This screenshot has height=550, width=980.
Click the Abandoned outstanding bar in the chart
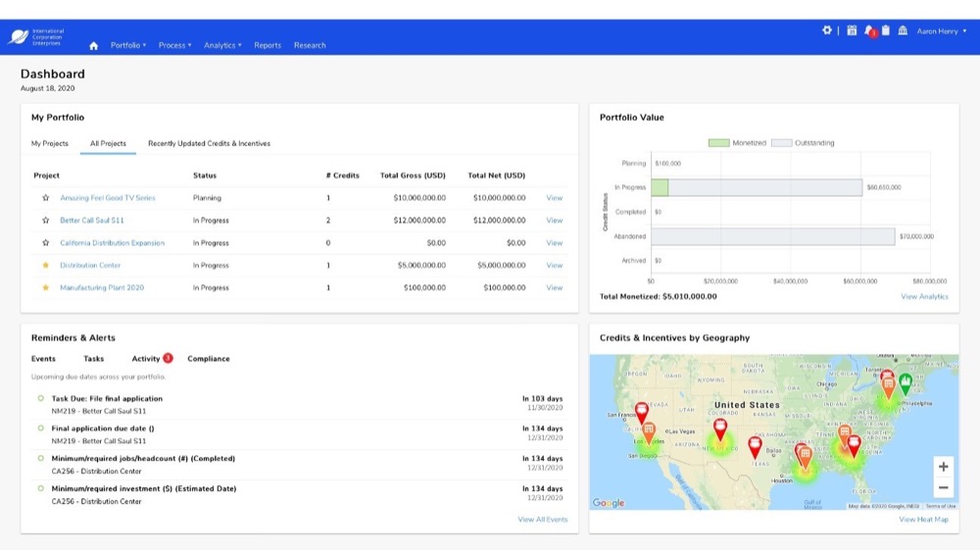pyautogui.click(x=772, y=236)
